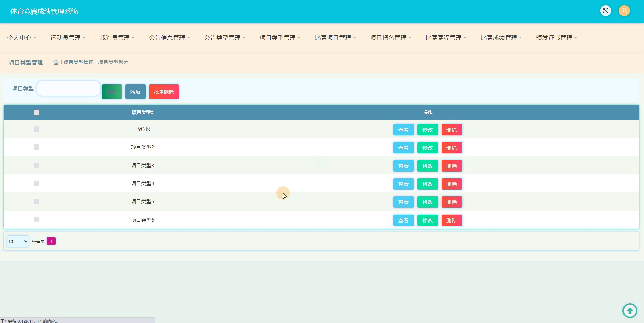
Task: Click the 体育竞赛成绩管理系统 title
Action: click(x=44, y=11)
